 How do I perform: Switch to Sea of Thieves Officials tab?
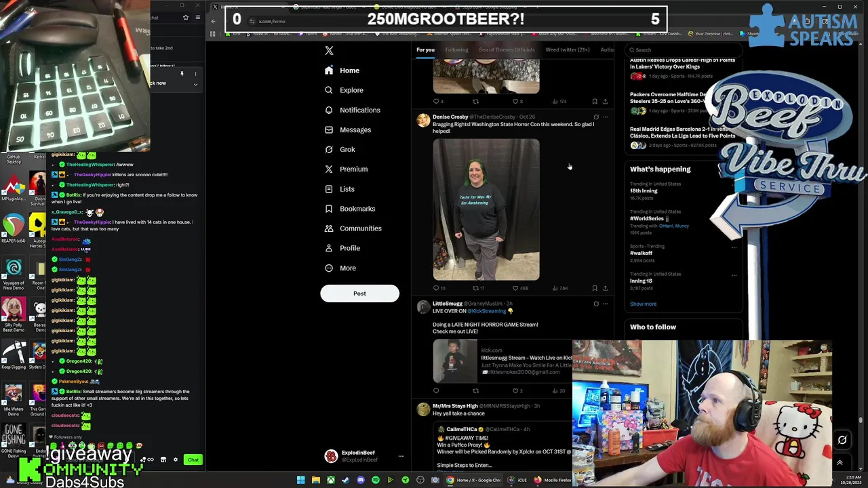(507, 49)
